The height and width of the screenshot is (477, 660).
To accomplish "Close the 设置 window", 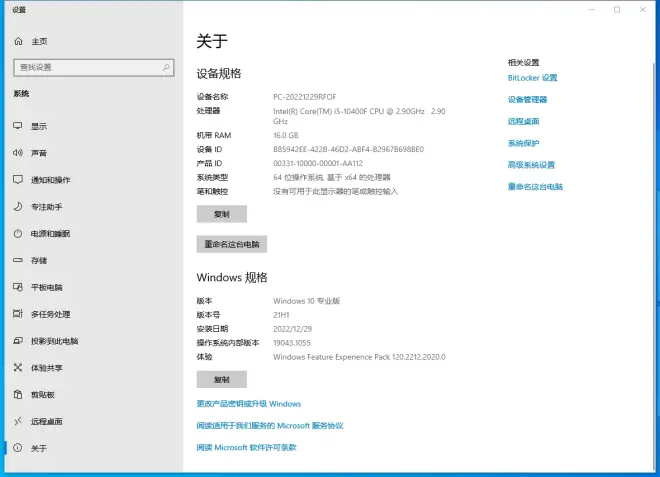I will tap(643, 9).
